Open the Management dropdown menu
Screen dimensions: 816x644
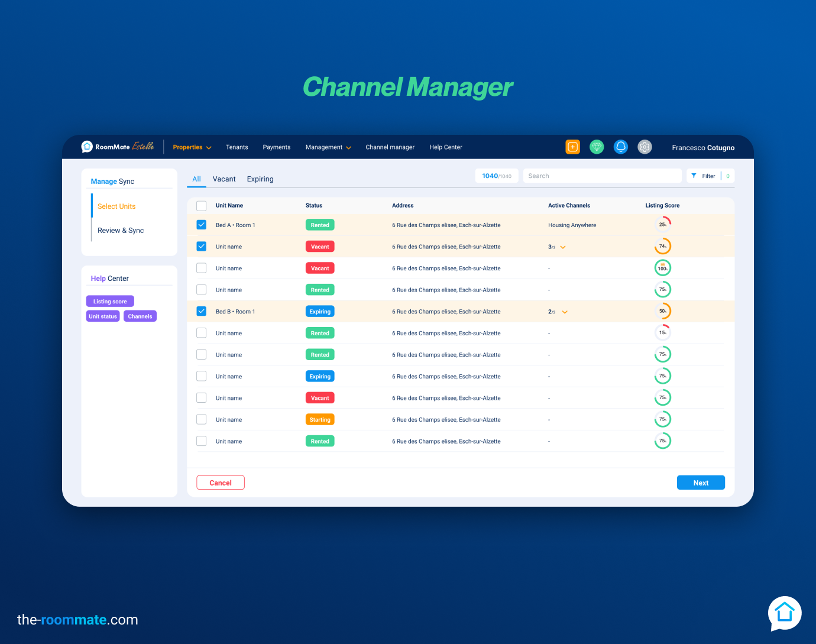click(x=328, y=147)
